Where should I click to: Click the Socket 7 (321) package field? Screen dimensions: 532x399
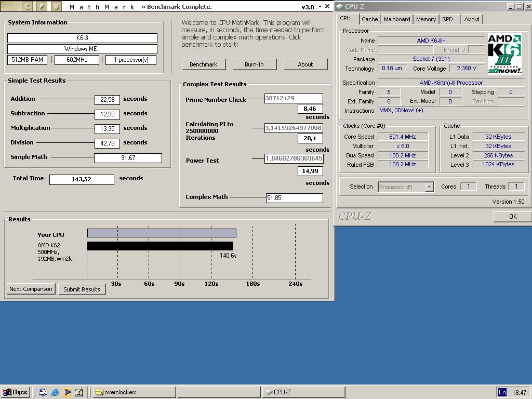[x=431, y=59]
